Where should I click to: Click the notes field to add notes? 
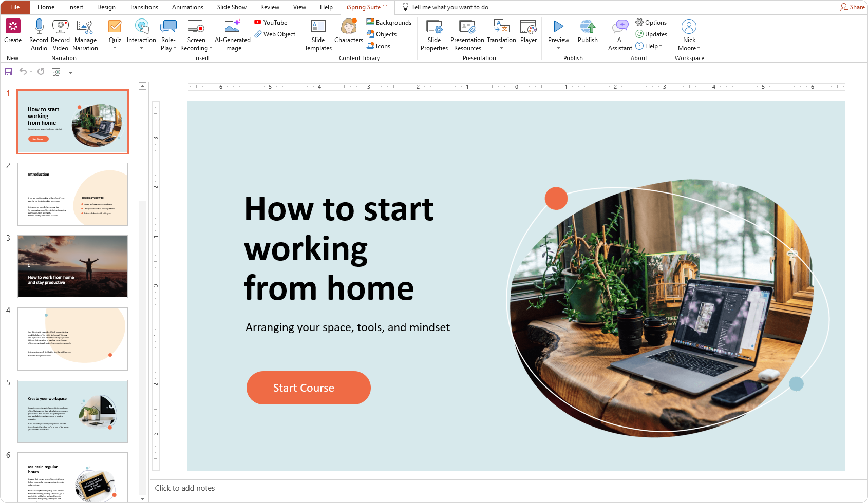pyautogui.click(x=185, y=488)
